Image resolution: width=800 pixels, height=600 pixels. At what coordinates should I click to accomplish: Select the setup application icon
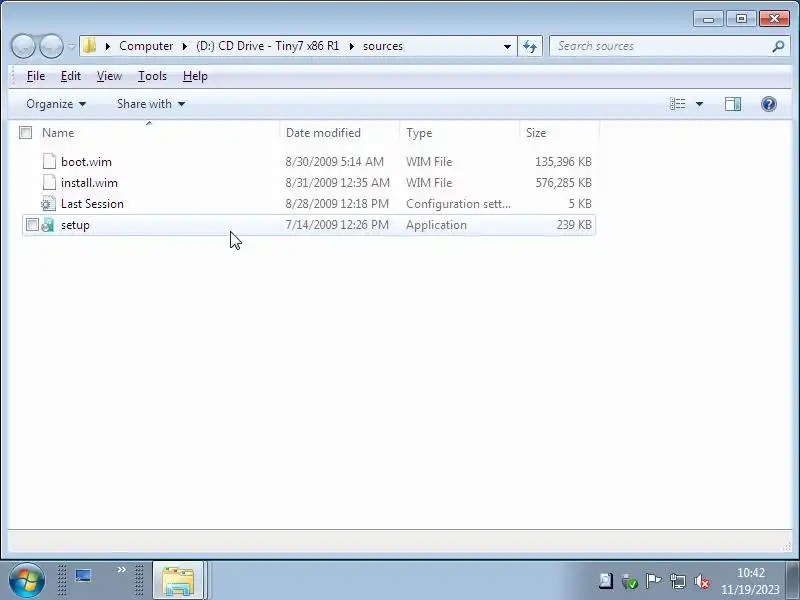(48, 224)
